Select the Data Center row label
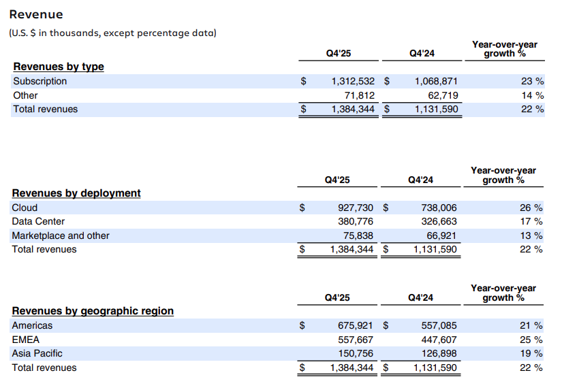The width and height of the screenshot is (577, 392). [x=38, y=221]
